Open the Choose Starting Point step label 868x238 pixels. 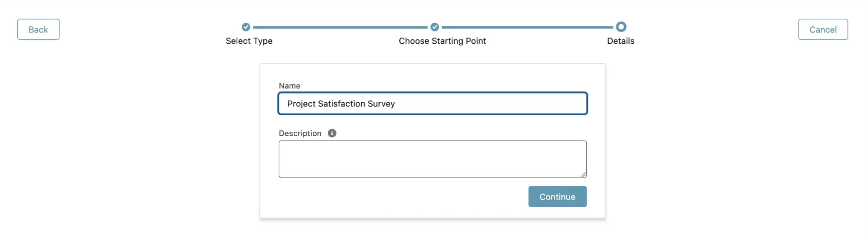click(442, 41)
